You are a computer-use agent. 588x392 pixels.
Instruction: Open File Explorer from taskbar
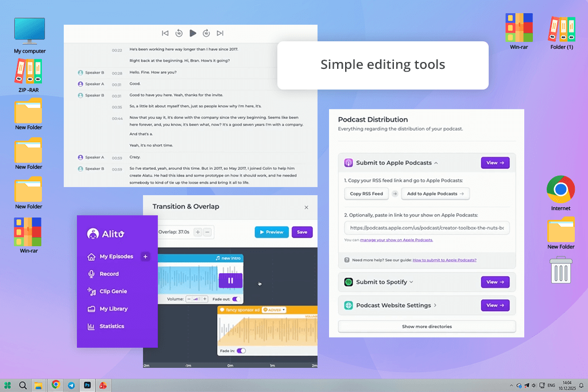point(38,385)
